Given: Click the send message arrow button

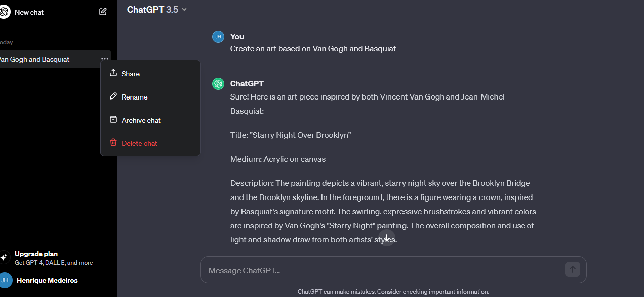Looking at the screenshot, I should coord(572,270).
